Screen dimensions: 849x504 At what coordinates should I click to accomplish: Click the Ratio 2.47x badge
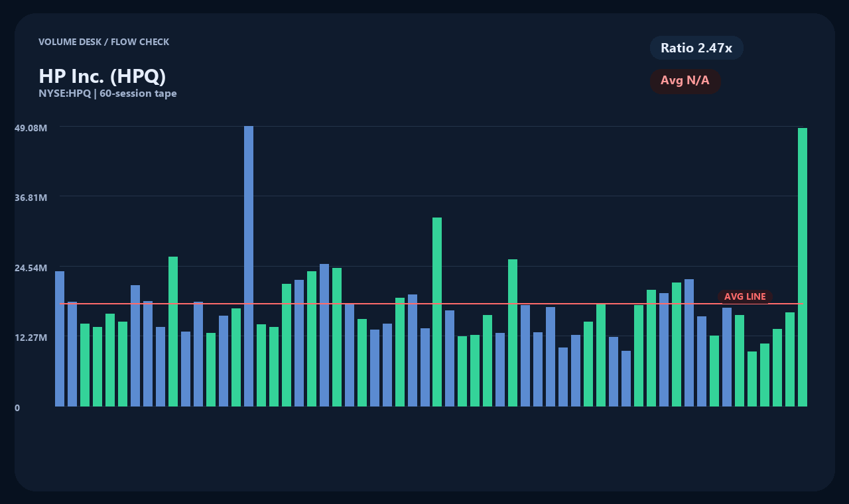[x=696, y=48]
